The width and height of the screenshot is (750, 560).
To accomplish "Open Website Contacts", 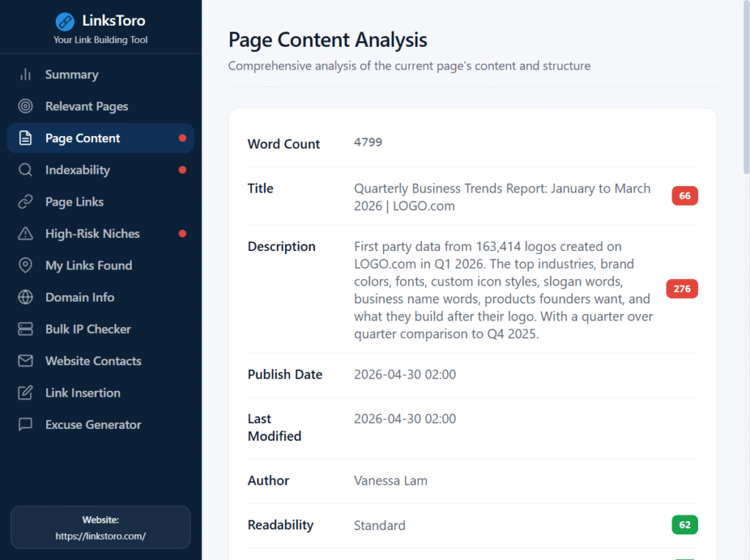I will (x=100, y=361).
